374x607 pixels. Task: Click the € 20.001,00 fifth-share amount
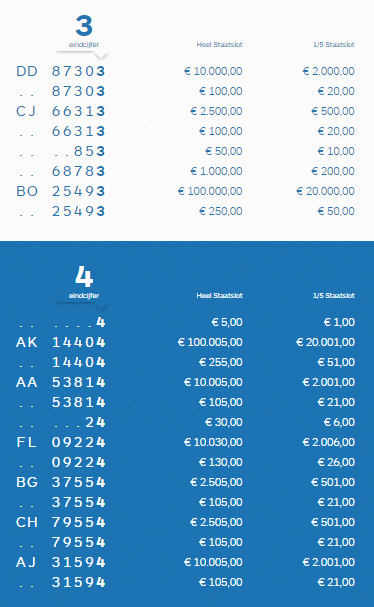325,342
